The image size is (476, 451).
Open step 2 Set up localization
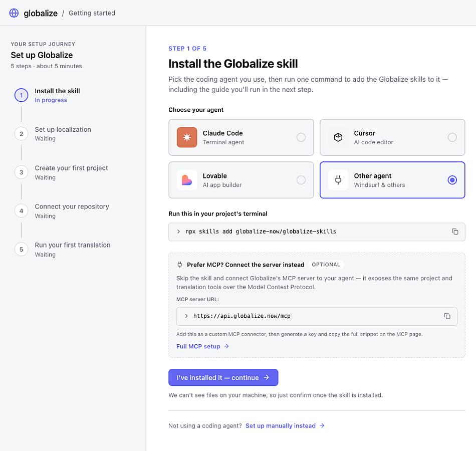point(63,129)
